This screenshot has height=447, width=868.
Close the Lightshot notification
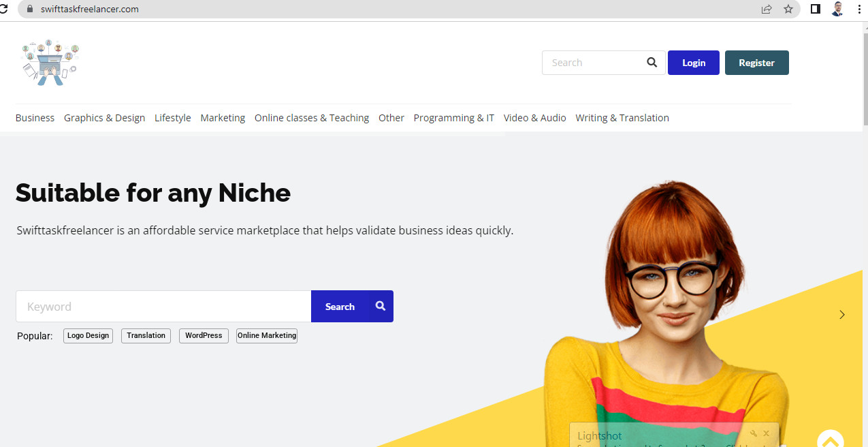[766, 433]
